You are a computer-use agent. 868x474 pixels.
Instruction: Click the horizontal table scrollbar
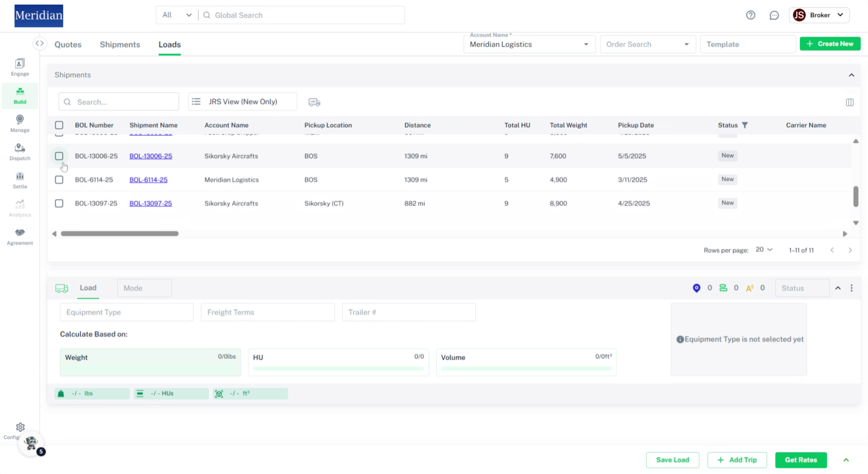(120, 234)
